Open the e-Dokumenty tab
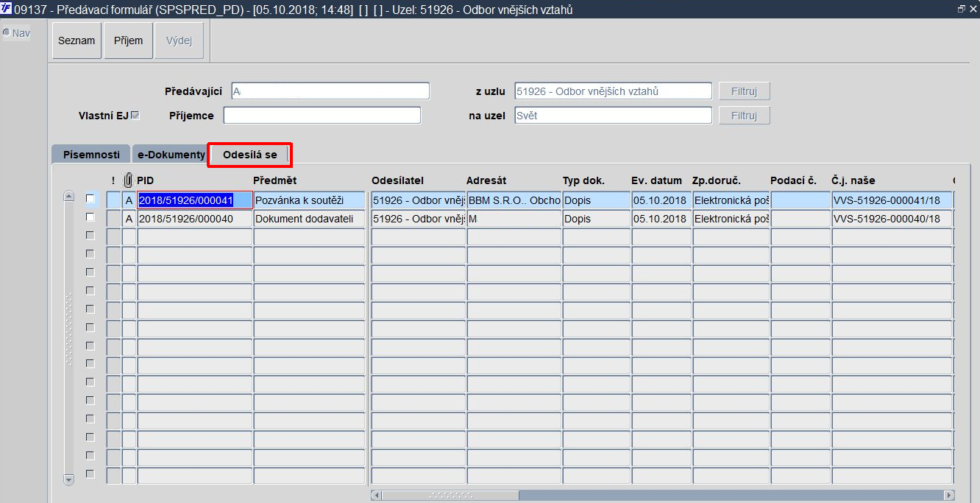Screen dimensions: 980x503 (x=171, y=155)
